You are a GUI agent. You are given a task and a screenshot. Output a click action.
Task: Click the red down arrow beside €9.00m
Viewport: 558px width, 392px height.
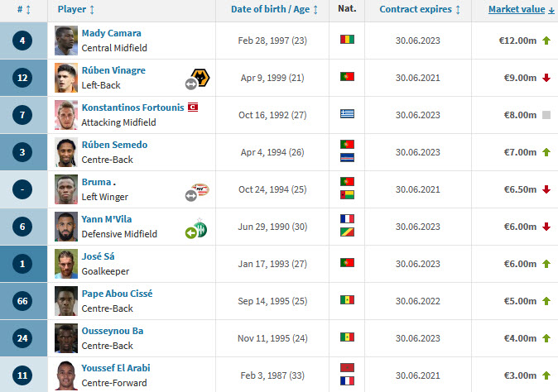pos(546,78)
